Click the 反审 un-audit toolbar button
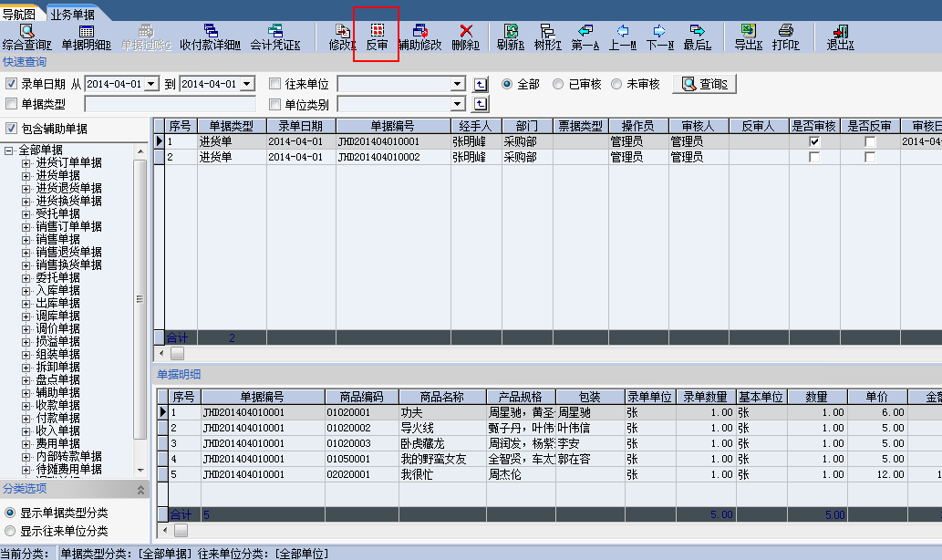This screenshot has height=560, width=942. click(x=376, y=37)
